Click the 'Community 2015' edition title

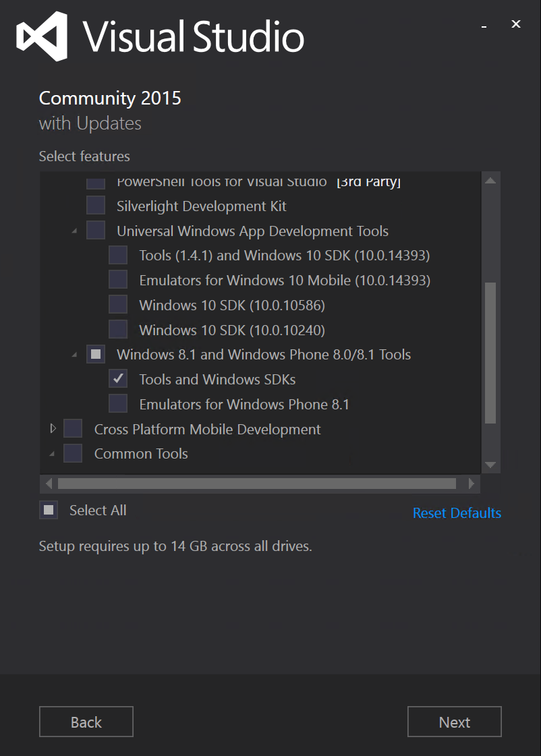click(x=110, y=98)
